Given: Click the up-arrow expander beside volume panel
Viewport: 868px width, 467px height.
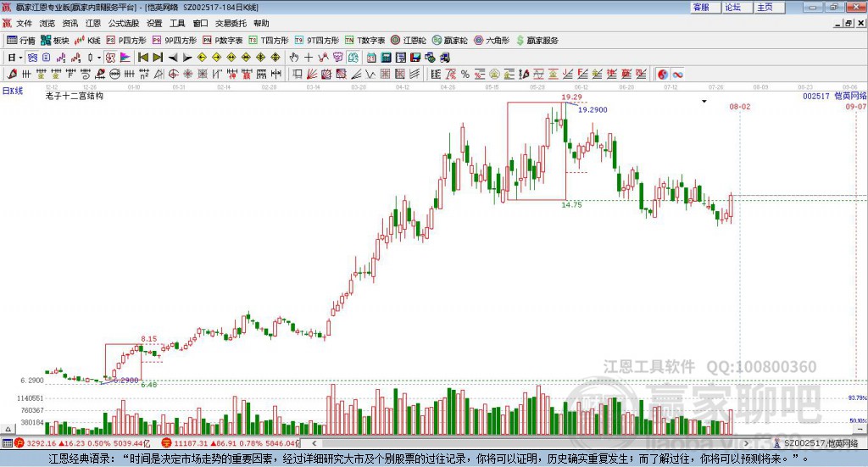Looking at the screenshot, I should tap(8, 429).
